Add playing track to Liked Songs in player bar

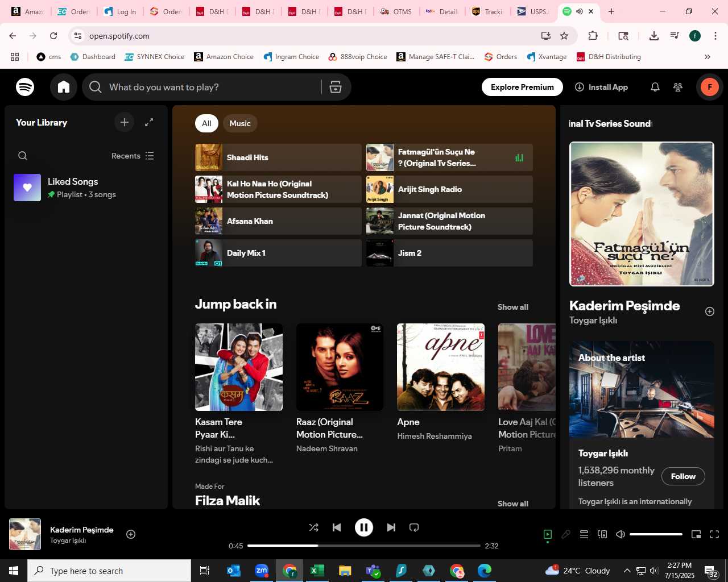[x=131, y=534]
